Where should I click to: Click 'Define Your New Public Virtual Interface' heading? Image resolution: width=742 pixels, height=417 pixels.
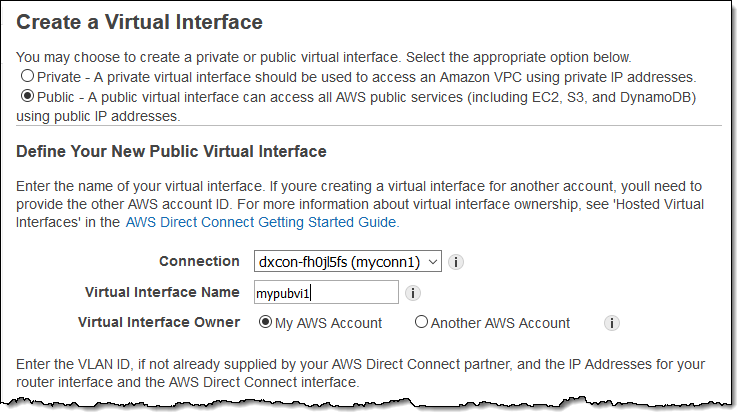[172, 152]
